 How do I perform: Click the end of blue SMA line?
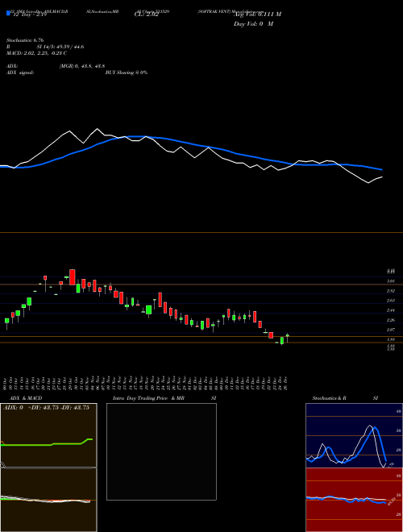pos(381,169)
